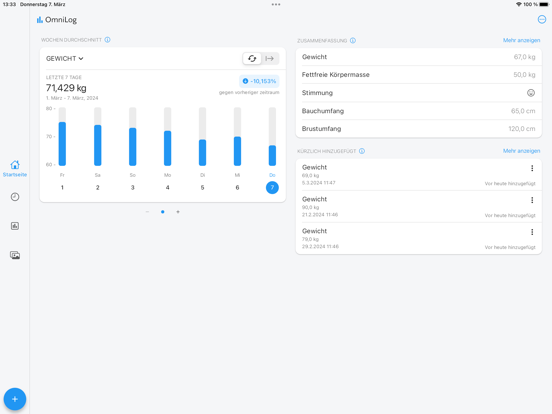The width and height of the screenshot is (552, 414).
Task: Open Fettfreie Körpermasse summary row
Action: 419,75
